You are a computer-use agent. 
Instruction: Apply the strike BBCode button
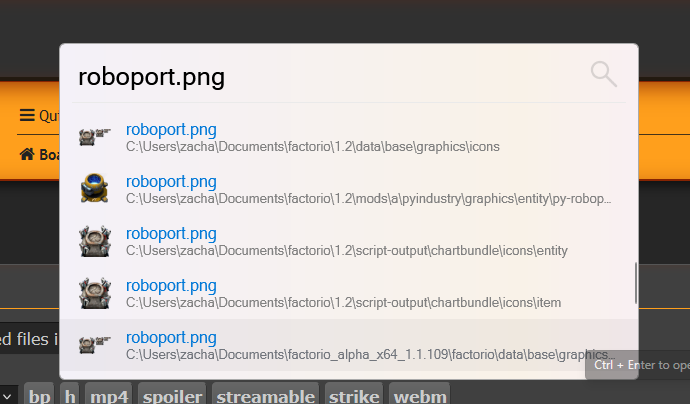pos(354,396)
